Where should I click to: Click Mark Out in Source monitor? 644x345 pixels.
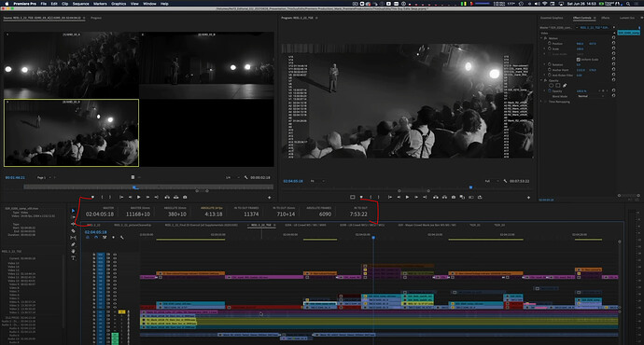tap(109, 198)
